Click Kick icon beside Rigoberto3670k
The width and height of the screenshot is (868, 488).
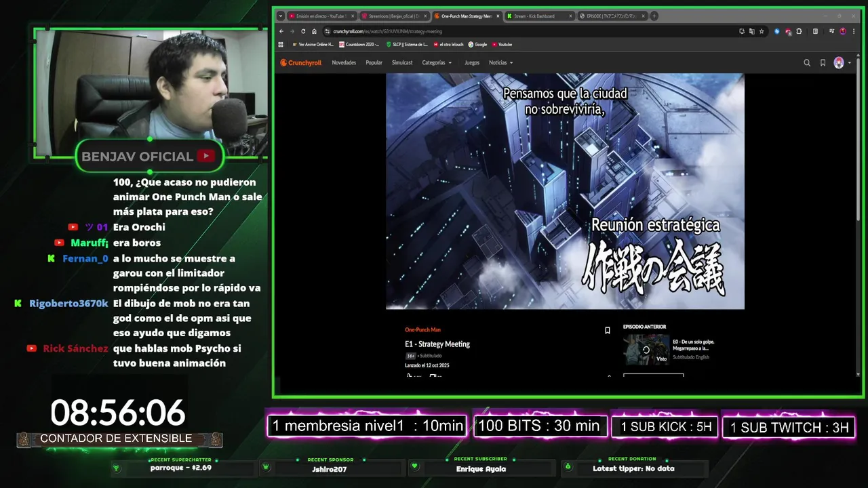pyautogui.click(x=18, y=303)
